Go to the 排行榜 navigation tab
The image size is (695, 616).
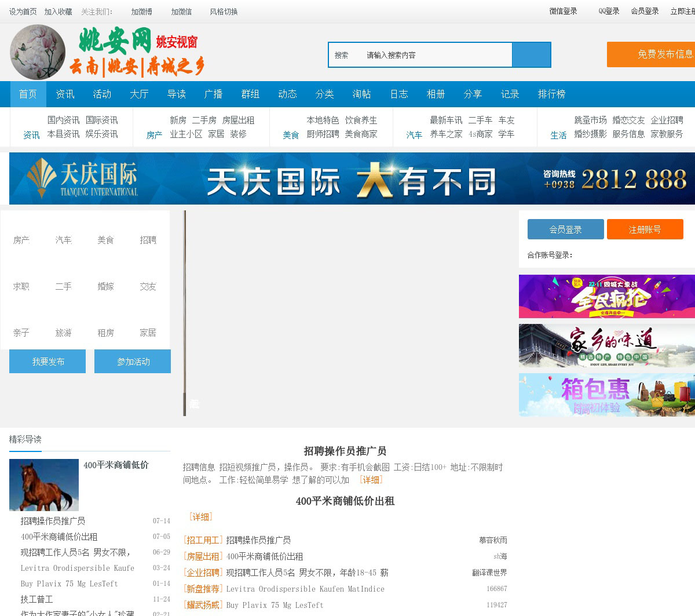[x=551, y=94]
